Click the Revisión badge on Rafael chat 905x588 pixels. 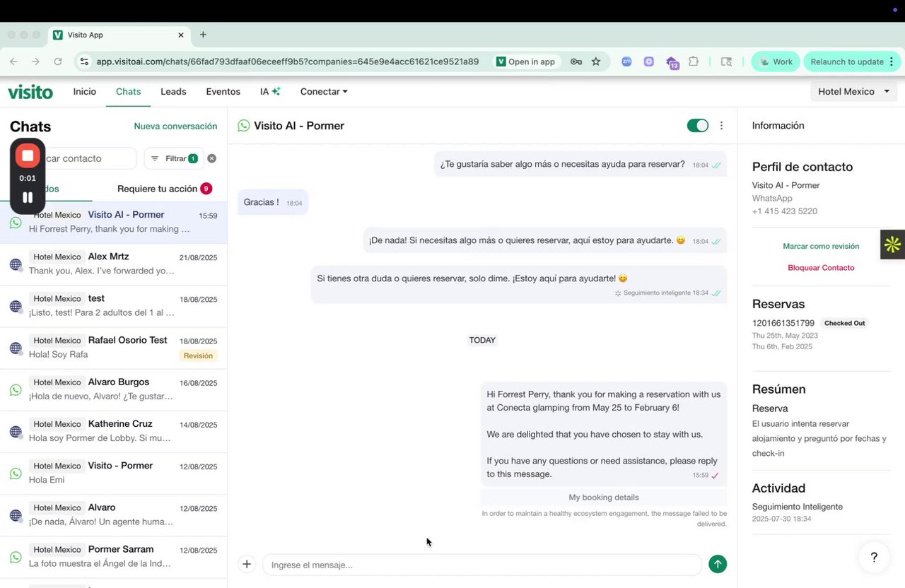point(198,355)
